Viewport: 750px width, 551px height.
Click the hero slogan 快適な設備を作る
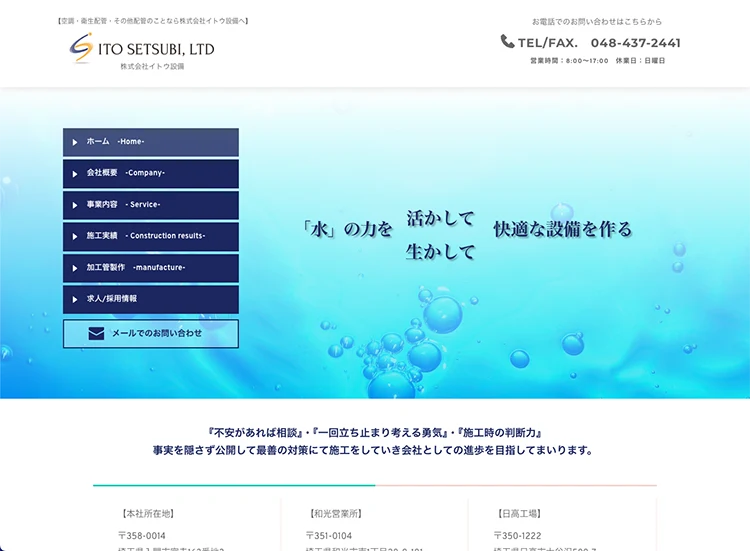point(562,229)
